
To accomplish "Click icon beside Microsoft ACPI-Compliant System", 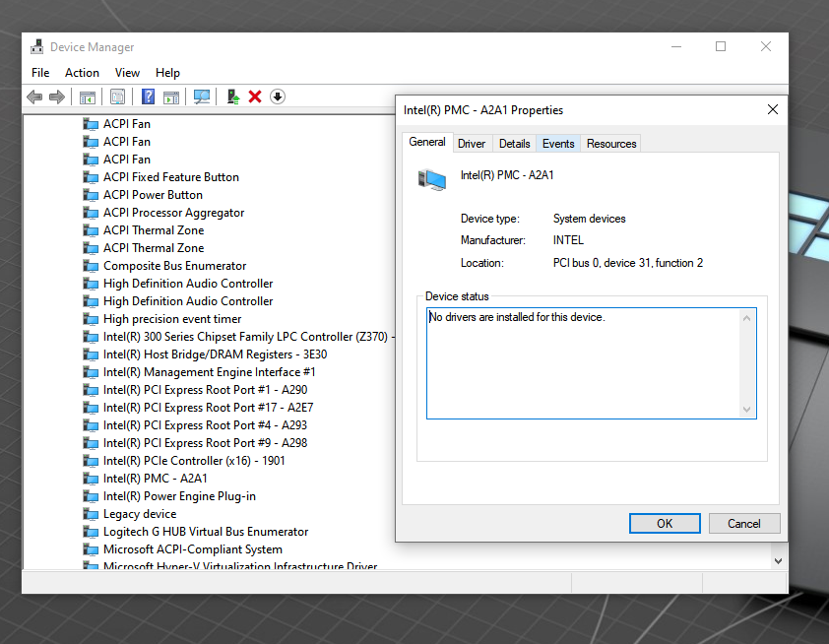I will coord(91,549).
